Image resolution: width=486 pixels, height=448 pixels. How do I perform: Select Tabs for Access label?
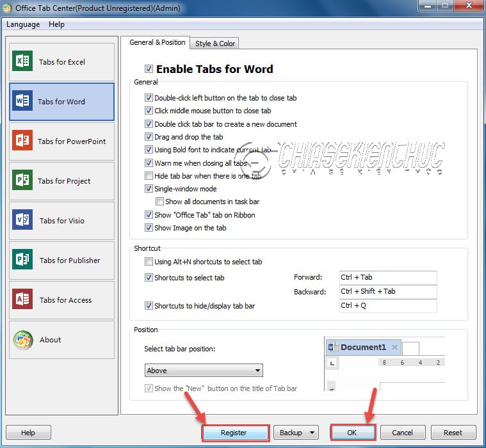click(x=65, y=300)
